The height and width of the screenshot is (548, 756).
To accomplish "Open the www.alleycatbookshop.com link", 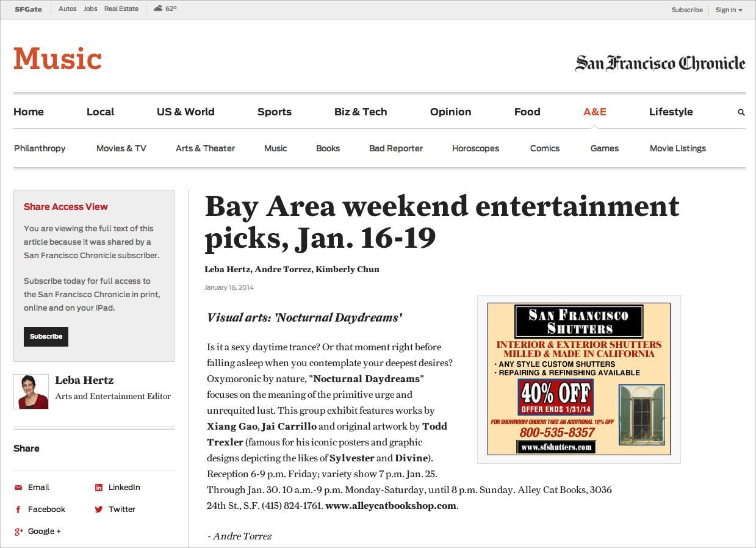I will tap(391, 506).
